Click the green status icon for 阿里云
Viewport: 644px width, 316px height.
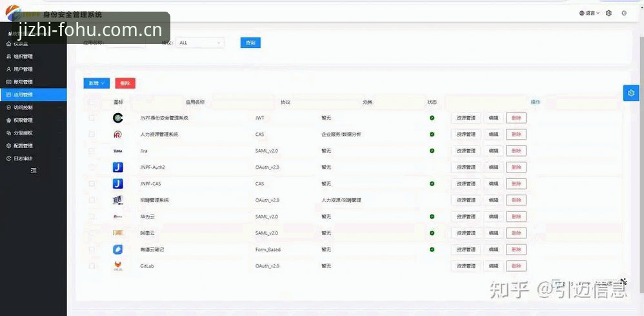pyautogui.click(x=432, y=233)
